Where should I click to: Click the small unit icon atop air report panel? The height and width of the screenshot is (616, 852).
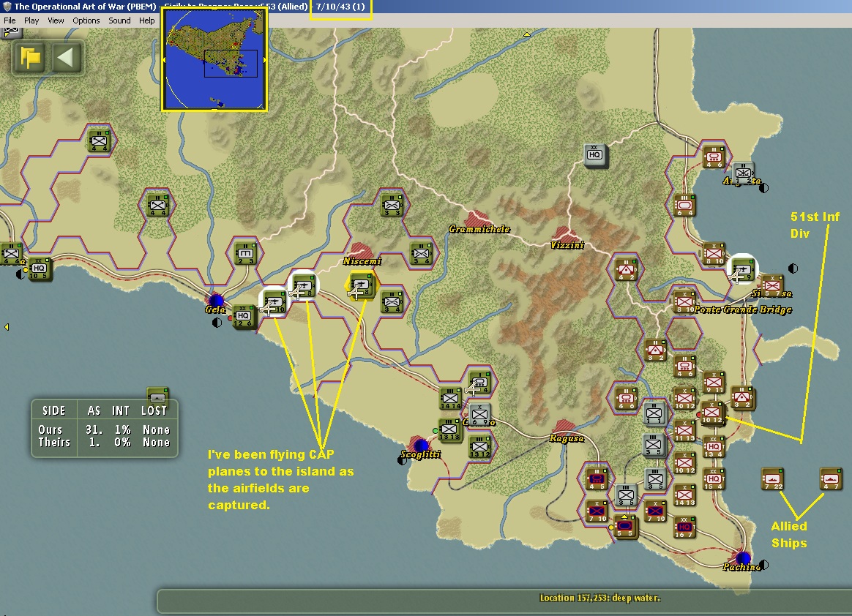tap(157, 395)
